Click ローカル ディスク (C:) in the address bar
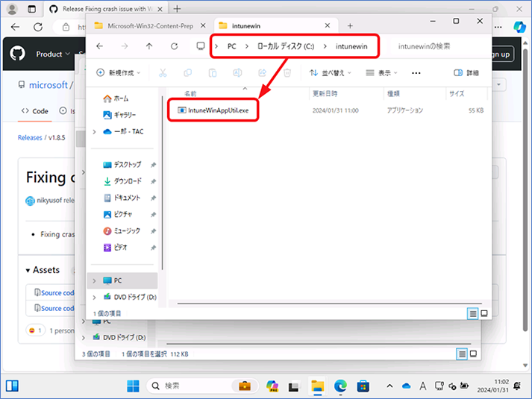This screenshot has height=399, width=532. tap(286, 46)
